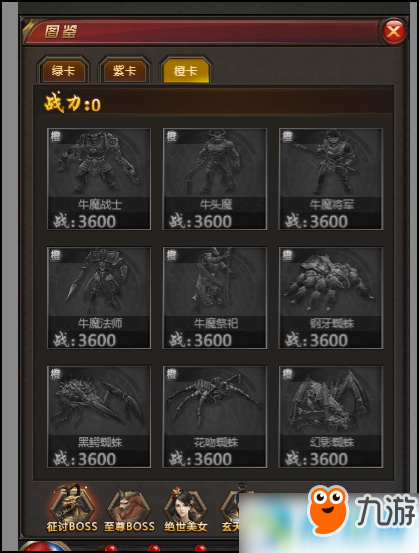Open the 绝世美女 icon
The width and height of the screenshot is (419, 553).
click(186, 509)
